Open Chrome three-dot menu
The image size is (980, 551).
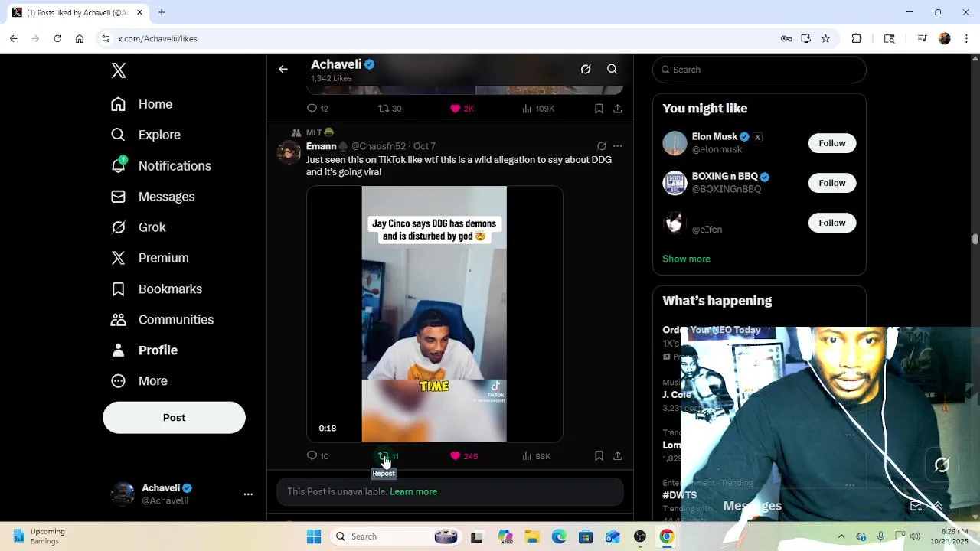click(x=966, y=38)
